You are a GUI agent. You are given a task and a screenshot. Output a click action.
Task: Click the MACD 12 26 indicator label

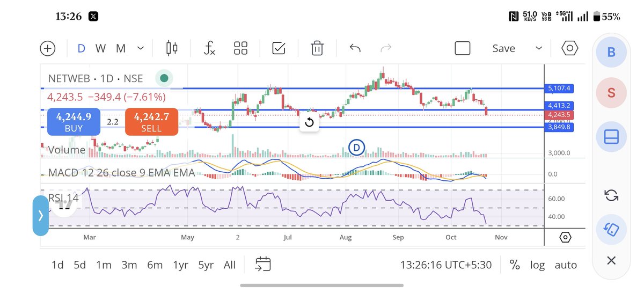[121, 173]
